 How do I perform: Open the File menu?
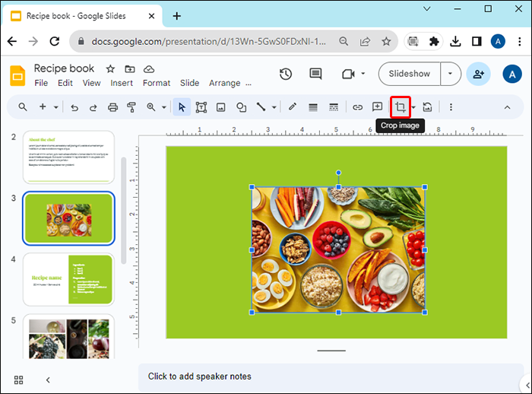(41, 83)
